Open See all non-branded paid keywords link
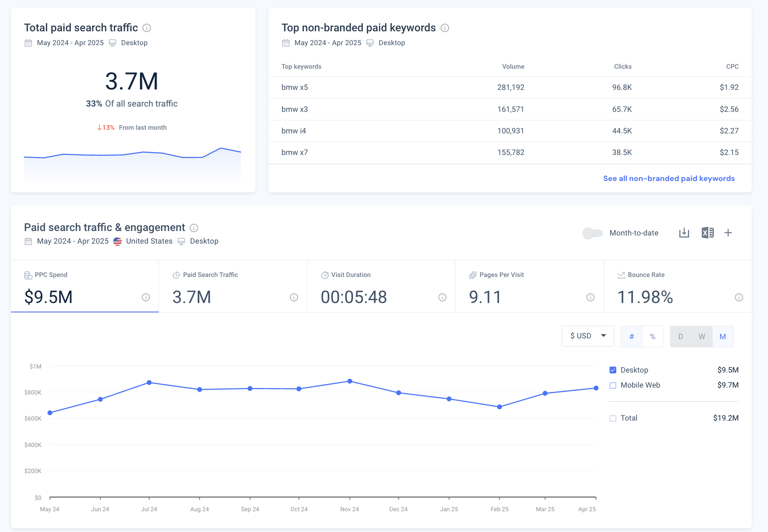768x532 pixels. [669, 179]
